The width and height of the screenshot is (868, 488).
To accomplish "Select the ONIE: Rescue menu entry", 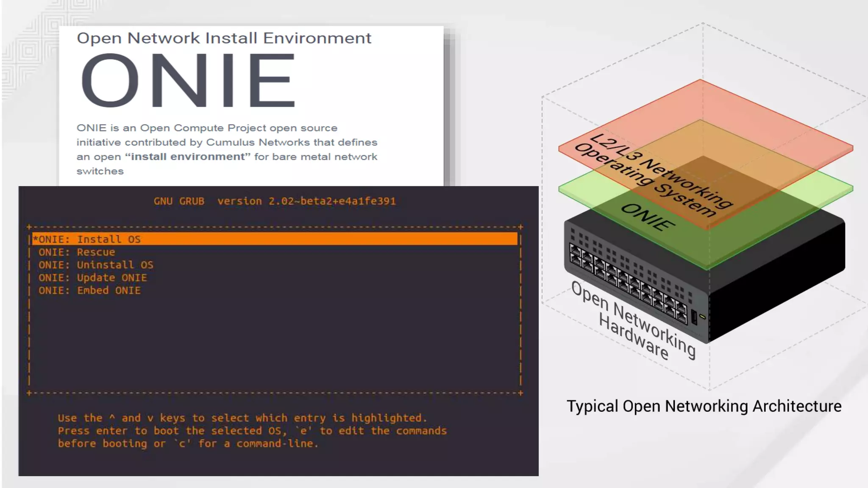I will pos(77,252).
